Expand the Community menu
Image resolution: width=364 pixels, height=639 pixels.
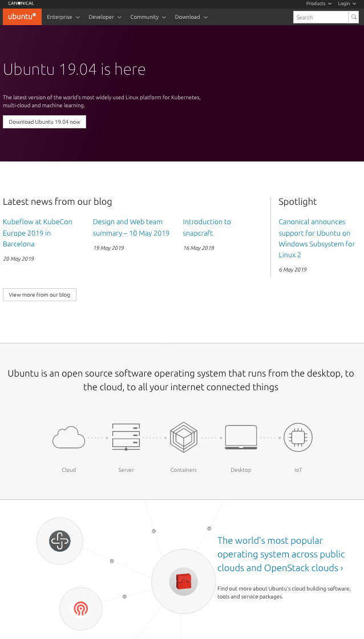[148, 17]
